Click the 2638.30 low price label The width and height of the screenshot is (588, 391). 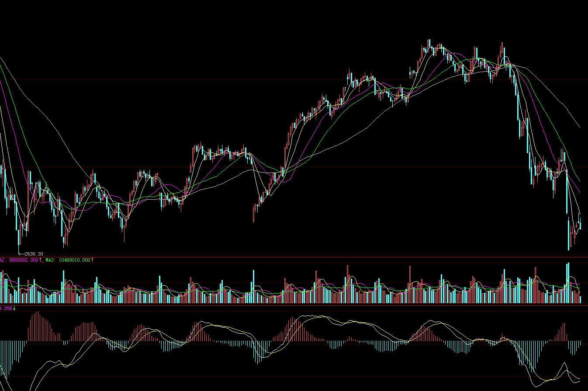coord(34,254)
